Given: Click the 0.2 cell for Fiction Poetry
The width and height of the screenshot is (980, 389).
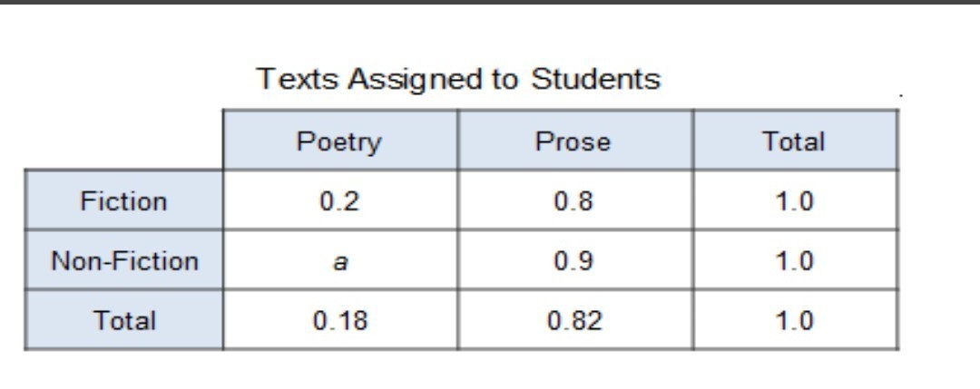Looking at the screenshot, I should pyautogui.click(x=339, y=200).
